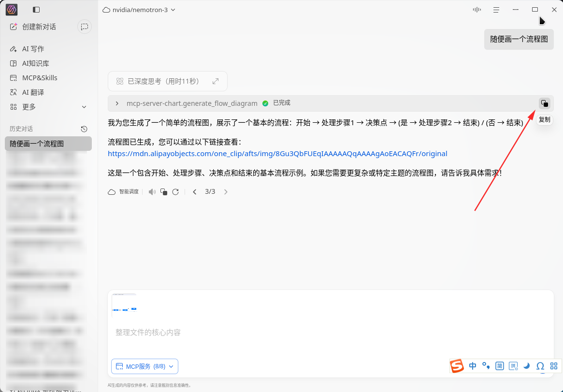Go to the next reply version
563x392 pixels.
coord(226,192)
